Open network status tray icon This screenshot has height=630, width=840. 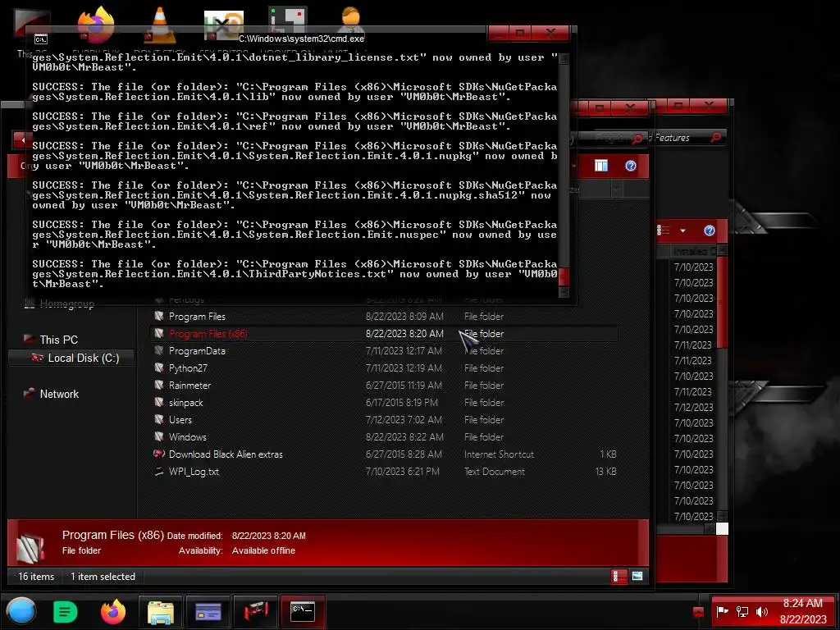coord(742,611)
